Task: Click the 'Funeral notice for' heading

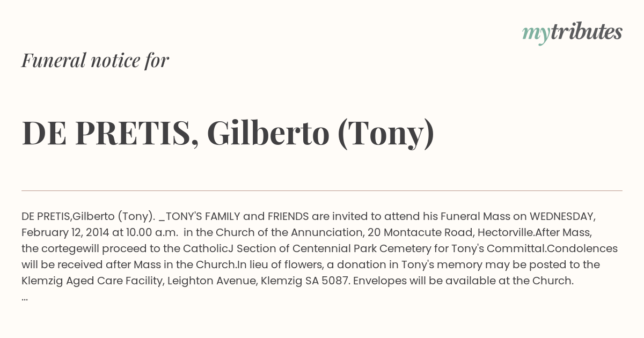Action: 95,61
